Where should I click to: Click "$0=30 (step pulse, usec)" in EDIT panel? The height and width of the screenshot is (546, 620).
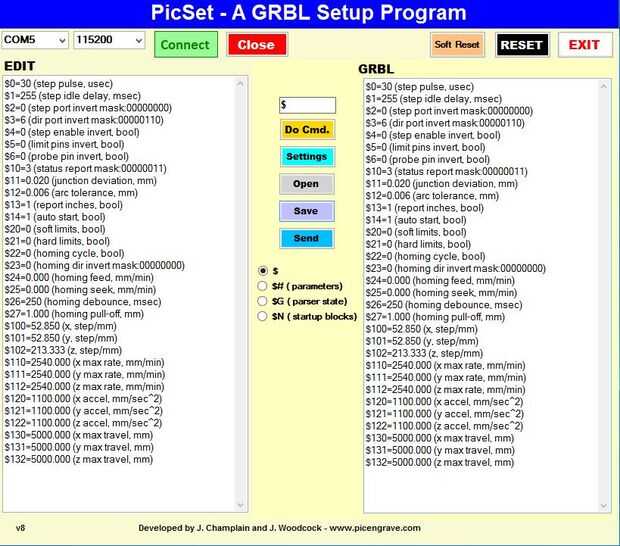(x=59, y=84)
